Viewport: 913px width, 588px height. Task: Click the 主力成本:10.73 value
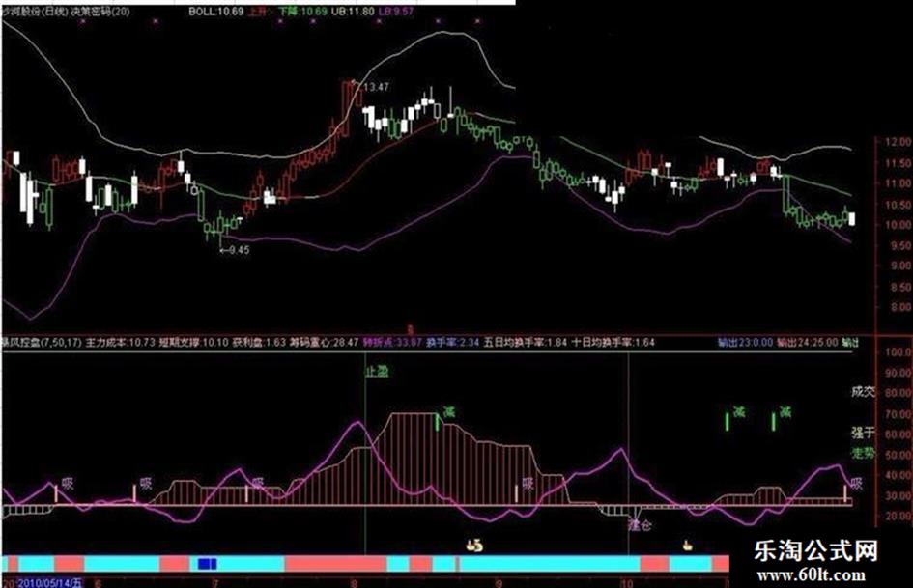point(121,343)
